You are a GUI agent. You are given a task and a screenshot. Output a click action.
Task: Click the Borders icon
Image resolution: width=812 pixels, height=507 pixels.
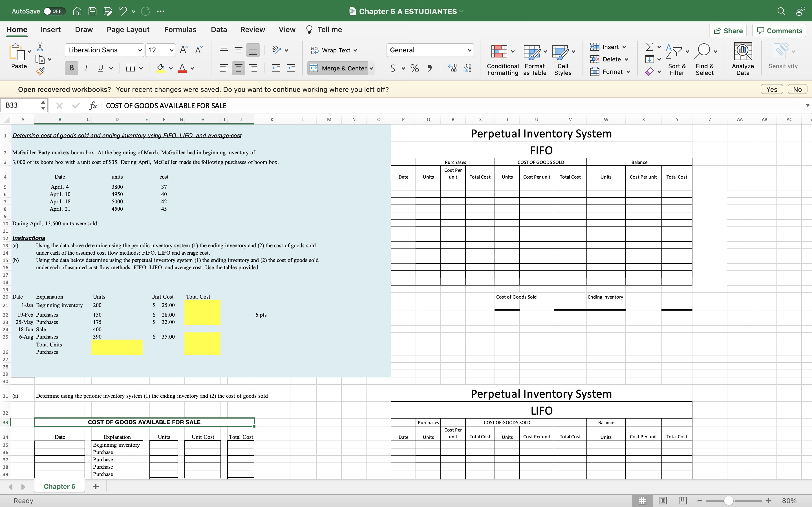131,68
